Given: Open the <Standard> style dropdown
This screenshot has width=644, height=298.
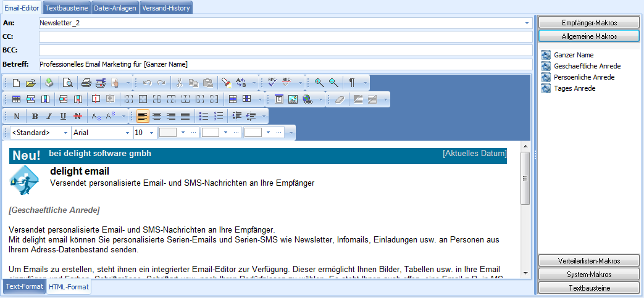Looking at the screenshot, I should [x=65, y=133].
